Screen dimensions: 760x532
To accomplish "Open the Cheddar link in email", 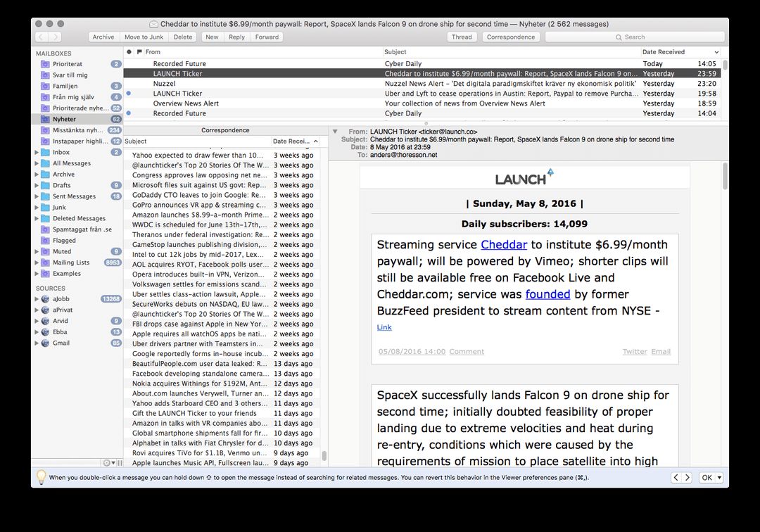I will tap(503, 245).
